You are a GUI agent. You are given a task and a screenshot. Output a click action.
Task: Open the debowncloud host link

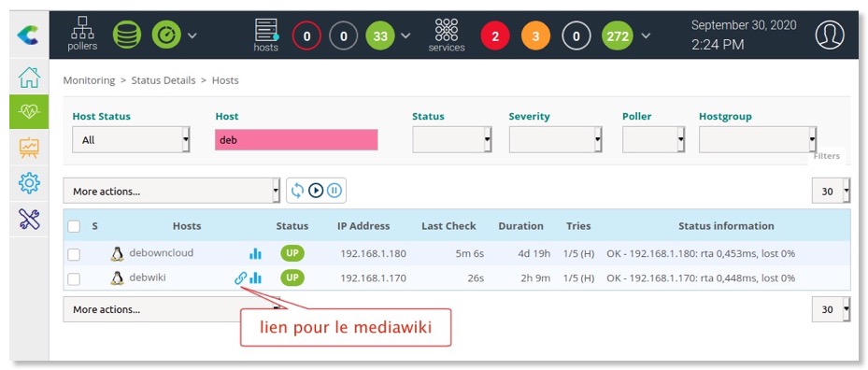(162, 252)
